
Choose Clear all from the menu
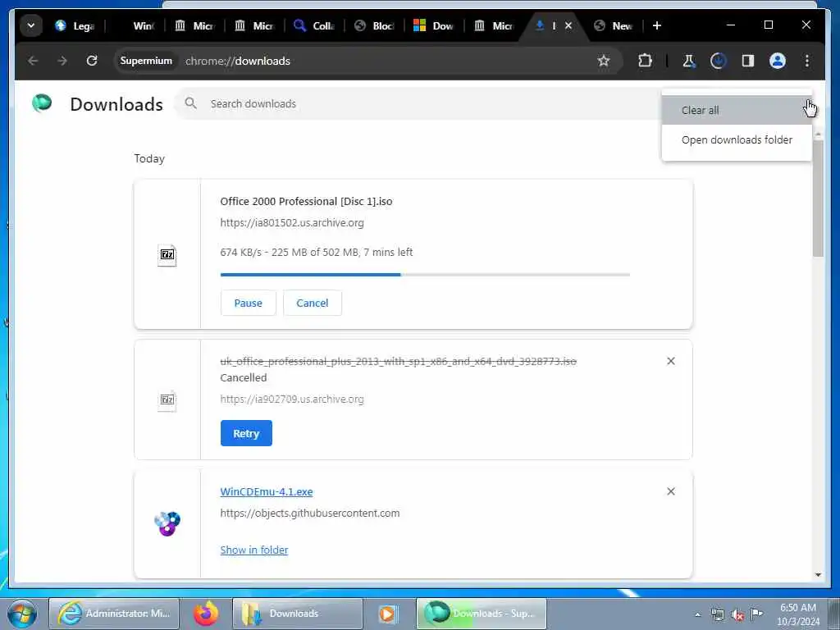737,111
